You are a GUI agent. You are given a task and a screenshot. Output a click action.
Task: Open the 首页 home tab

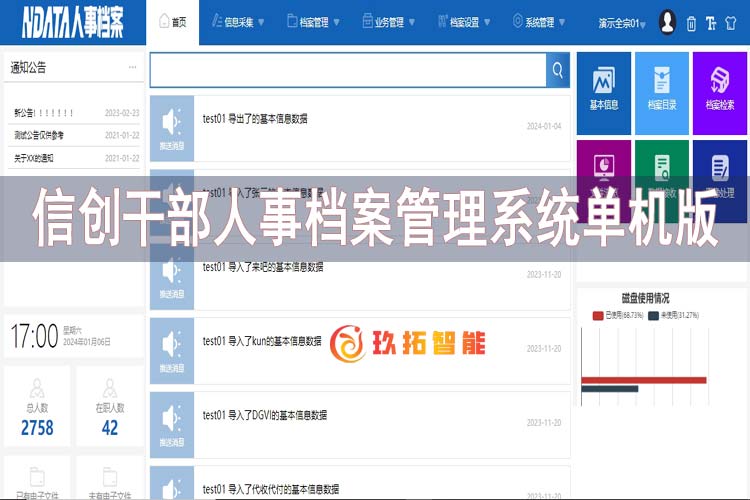(x=172, y=22)
